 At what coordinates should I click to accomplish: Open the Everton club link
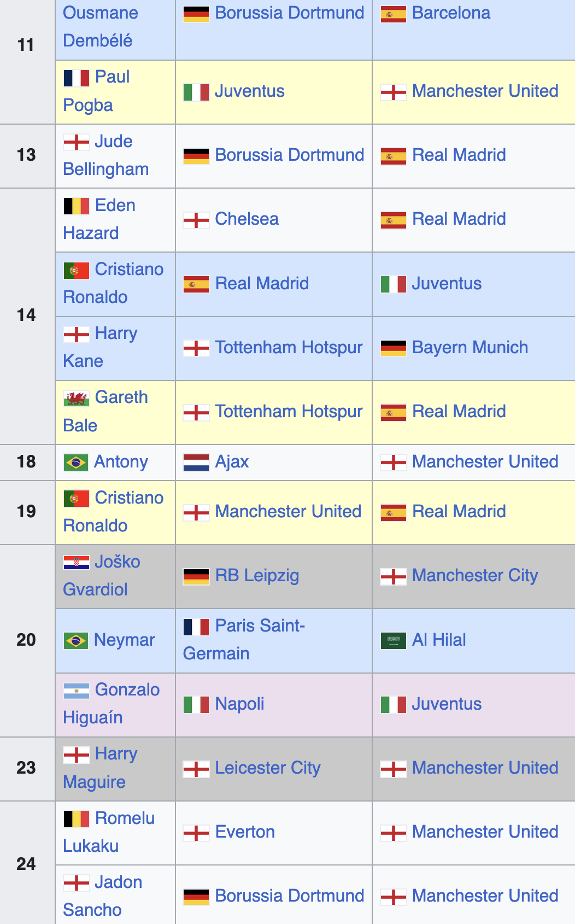245,832
